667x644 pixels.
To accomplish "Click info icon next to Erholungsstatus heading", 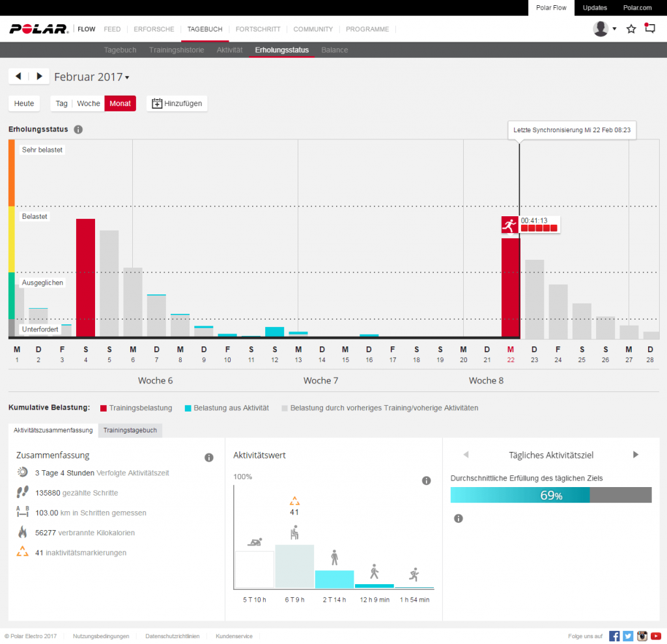I will pos(78,130).
